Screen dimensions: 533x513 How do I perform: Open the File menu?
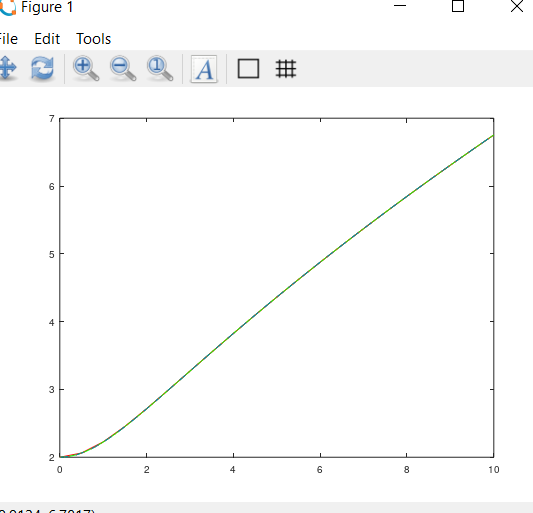tap(8, 39)
